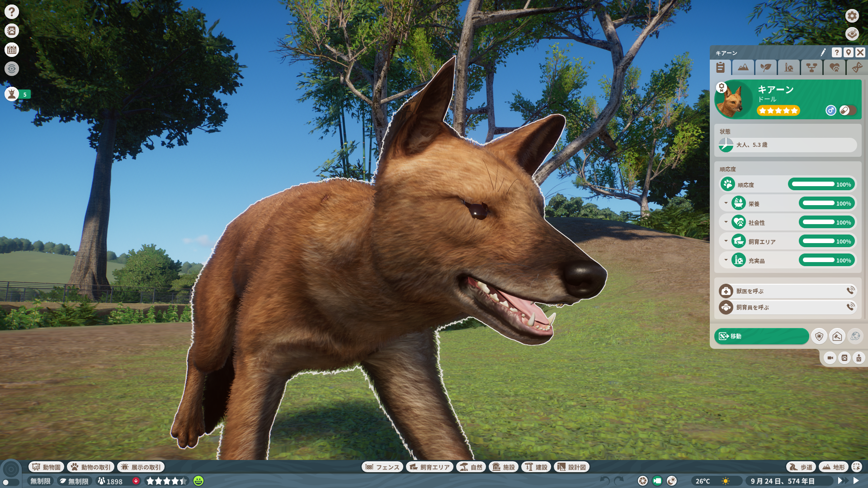Open the 飼育エリア habitat menu in bottom bar
Screen dimensions: 868x488
429,467
